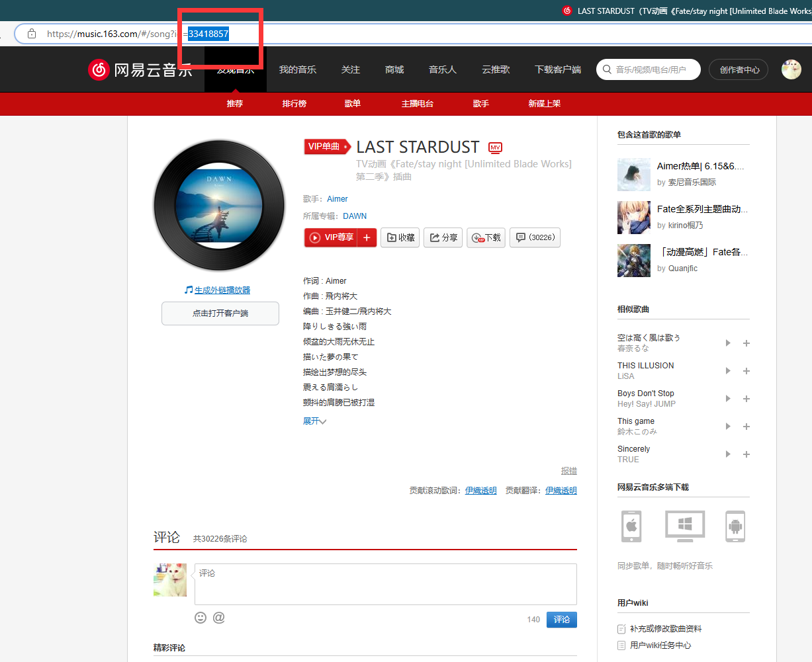
Task: Click the NetEase Cloud Music logo
Action: tap(140, 69)
